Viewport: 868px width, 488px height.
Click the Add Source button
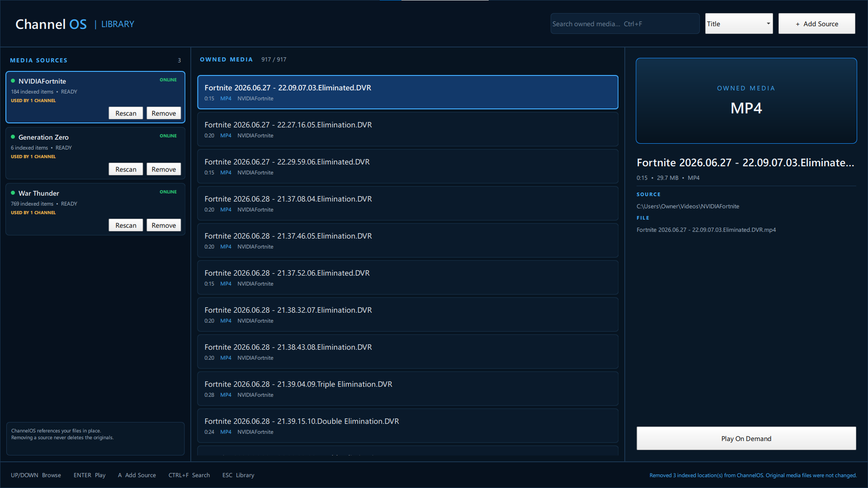click(816, 23)
